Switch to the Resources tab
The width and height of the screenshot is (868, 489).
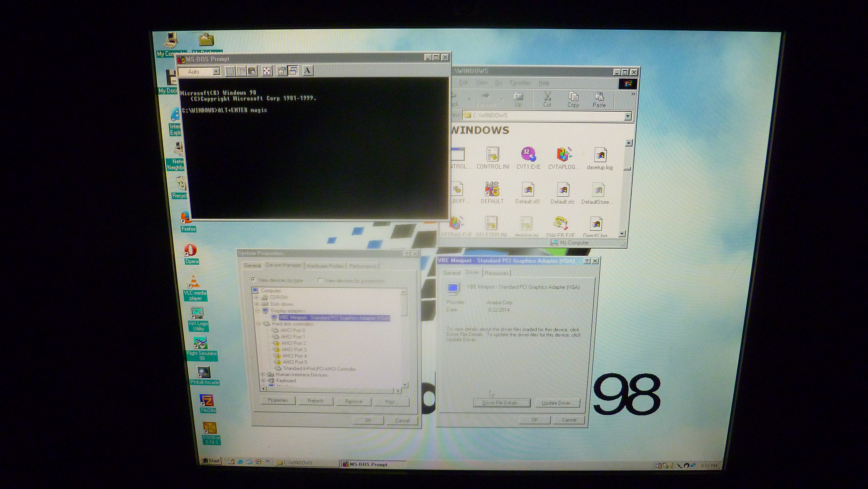pos(496,273)
